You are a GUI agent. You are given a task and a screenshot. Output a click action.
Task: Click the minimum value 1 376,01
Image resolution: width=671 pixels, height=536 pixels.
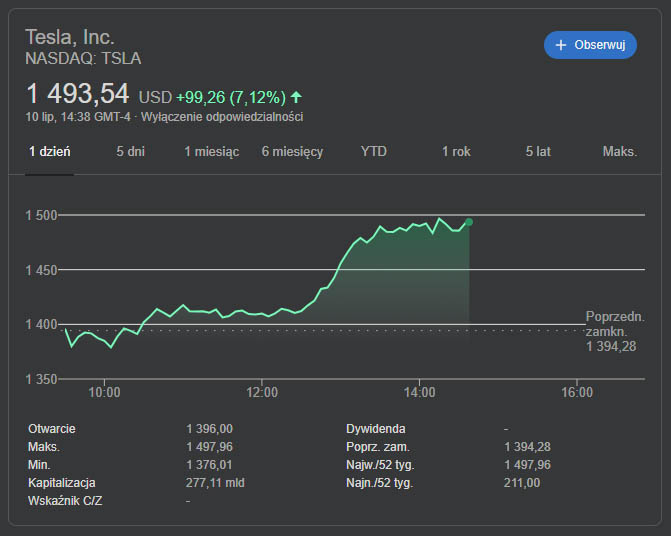pos(209,465)
